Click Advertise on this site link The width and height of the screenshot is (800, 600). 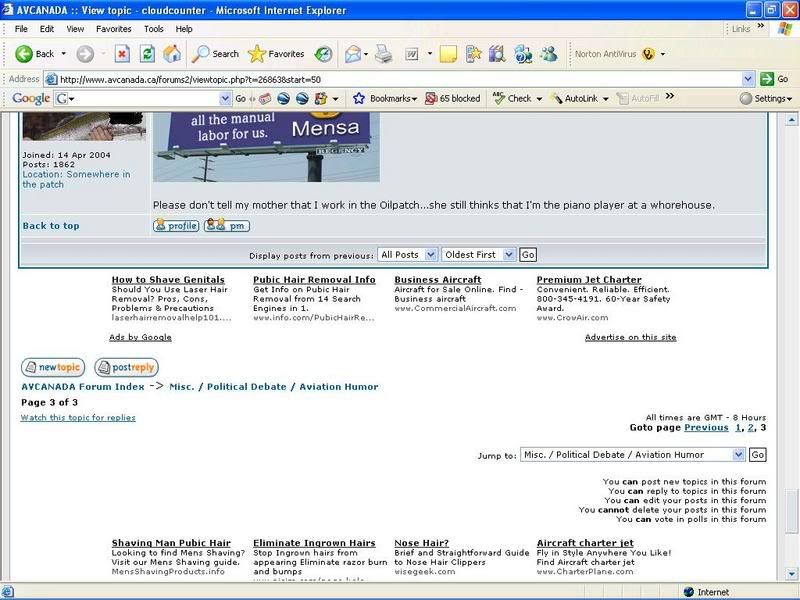(631, 337)
